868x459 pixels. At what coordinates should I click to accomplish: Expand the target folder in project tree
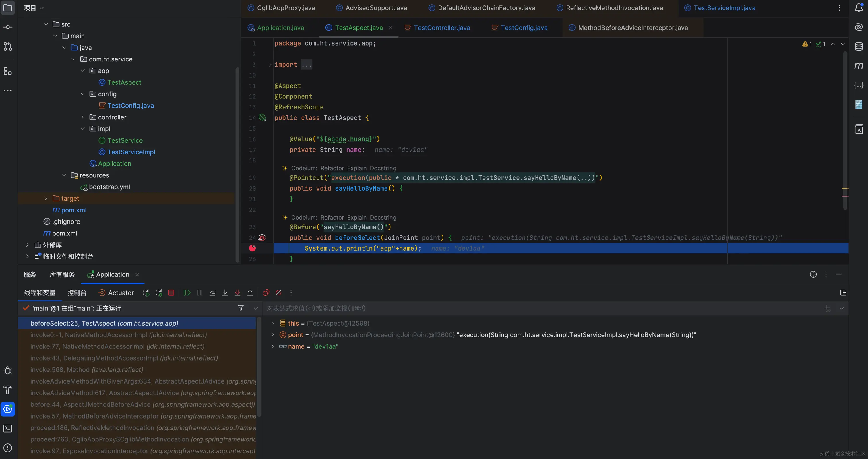point(46,198)
